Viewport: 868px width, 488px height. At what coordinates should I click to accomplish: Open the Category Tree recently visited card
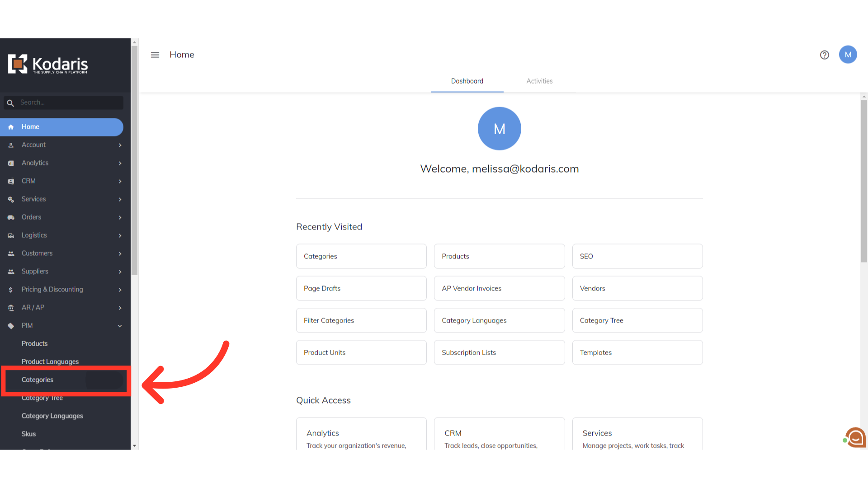(637, 320)
